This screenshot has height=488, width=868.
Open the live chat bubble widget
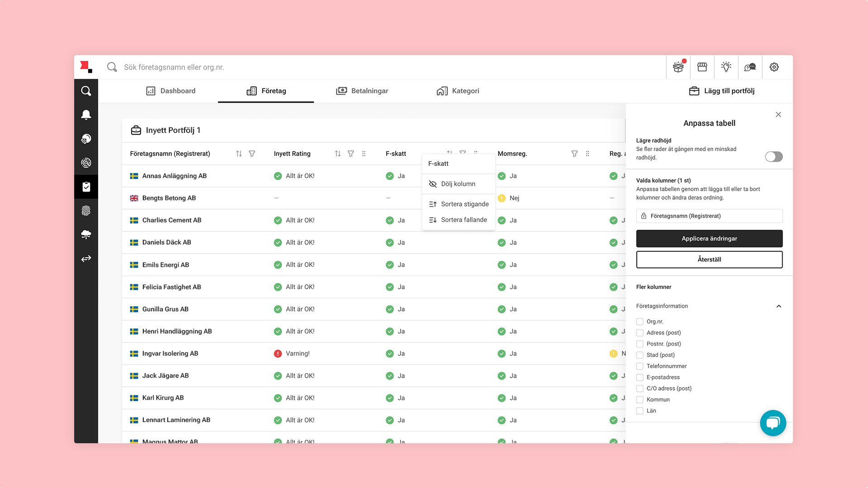pyautogui.click(x=773, y=423)
